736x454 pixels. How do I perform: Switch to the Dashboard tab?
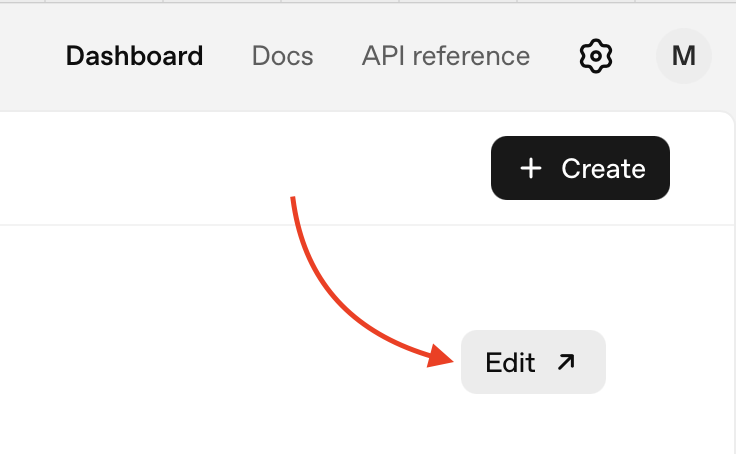point(134,56)
